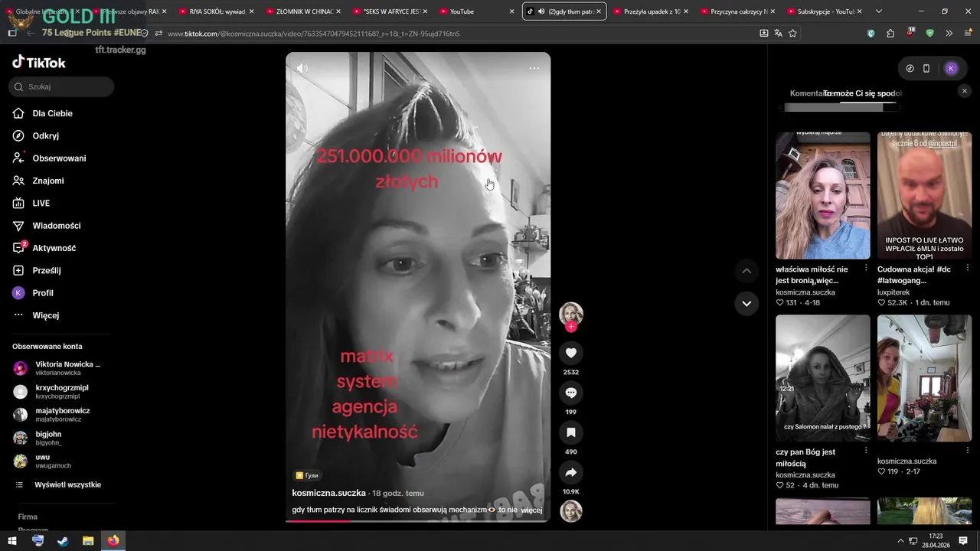Click the coins icon in top-right pill
Image resolution: width=980 pixels, height=551 pixels.
[x=910, y=68]
